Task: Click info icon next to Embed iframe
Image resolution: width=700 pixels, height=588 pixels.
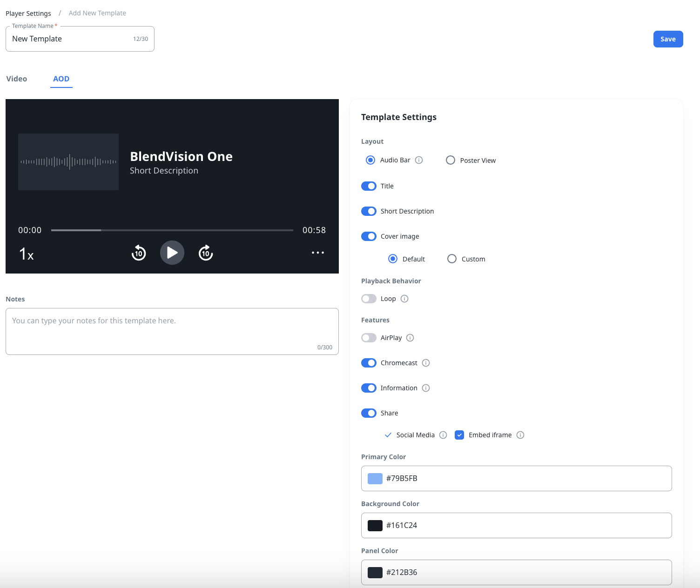Action: tap(520, 435)
